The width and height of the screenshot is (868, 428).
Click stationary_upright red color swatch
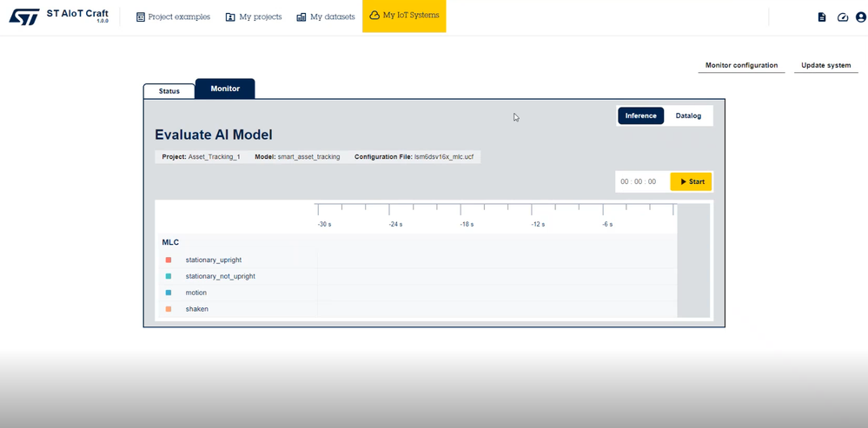pos(169,260)
